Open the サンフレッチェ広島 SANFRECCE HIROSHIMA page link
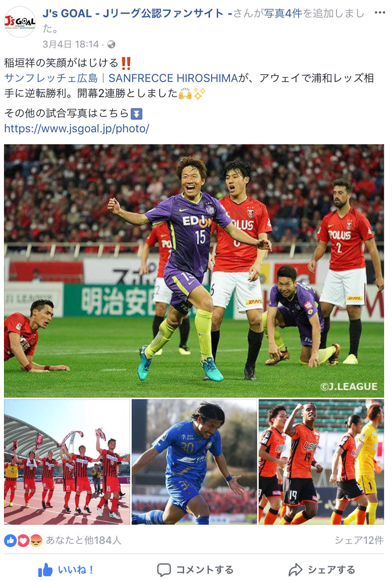The height and width of the screenshot is (581, 392). (121, 78)
